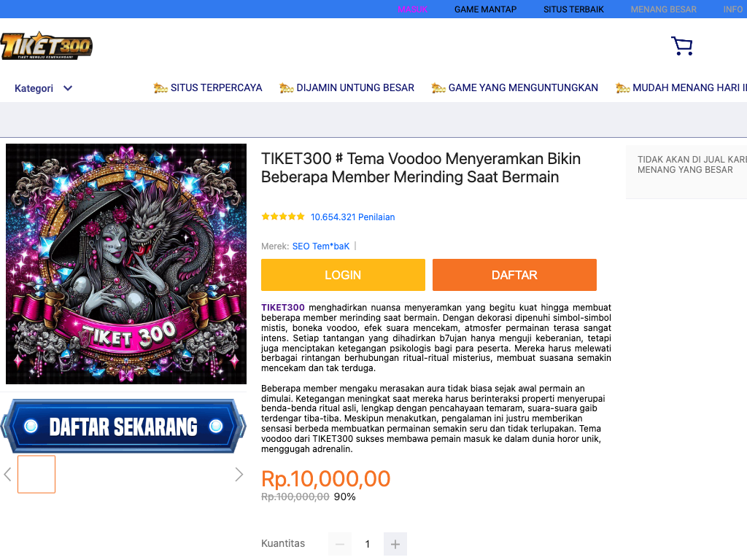Open MASUK in top bar
Image resolution: width=747 pixels, height=560 pixels.
click(x=413, y=9)
